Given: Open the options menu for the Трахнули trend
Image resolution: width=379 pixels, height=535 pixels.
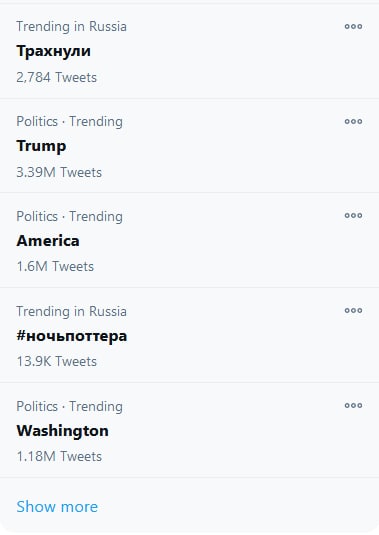Looking at the screenshot, I should (353, 26).
